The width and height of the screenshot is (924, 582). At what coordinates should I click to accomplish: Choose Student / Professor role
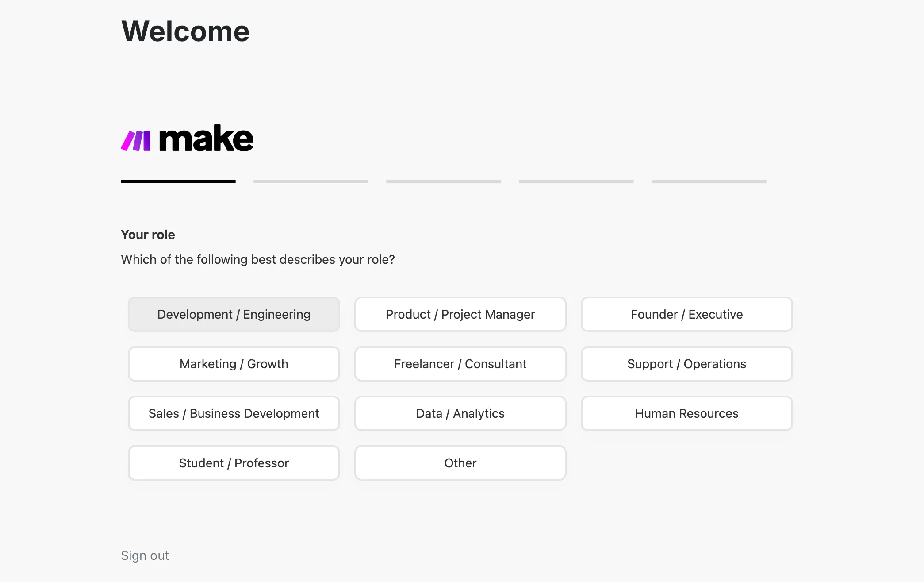[x=234, y=463]
